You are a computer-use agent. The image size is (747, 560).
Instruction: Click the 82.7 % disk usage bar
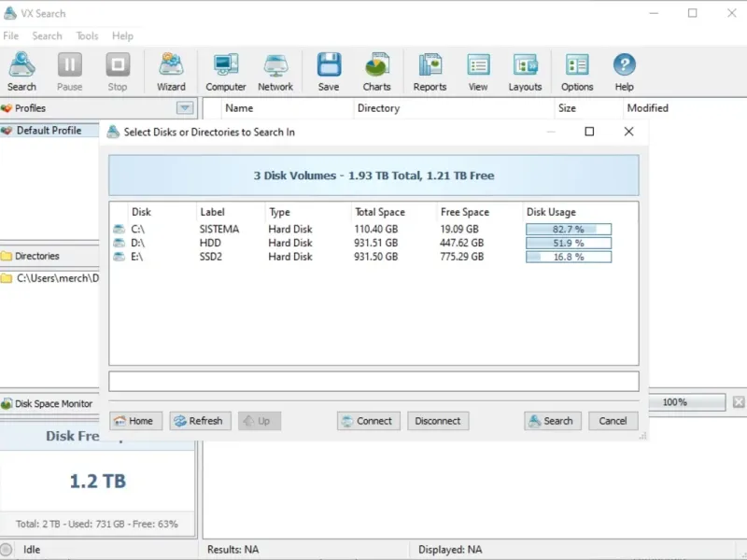[569, 229]
